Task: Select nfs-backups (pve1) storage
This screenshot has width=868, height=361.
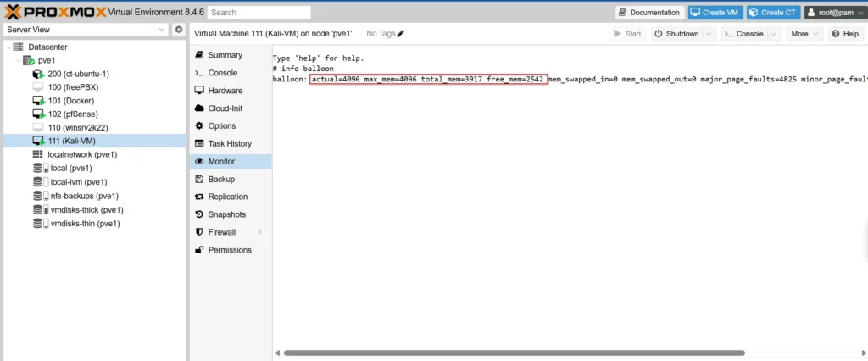Action: (x=85, y=196)
